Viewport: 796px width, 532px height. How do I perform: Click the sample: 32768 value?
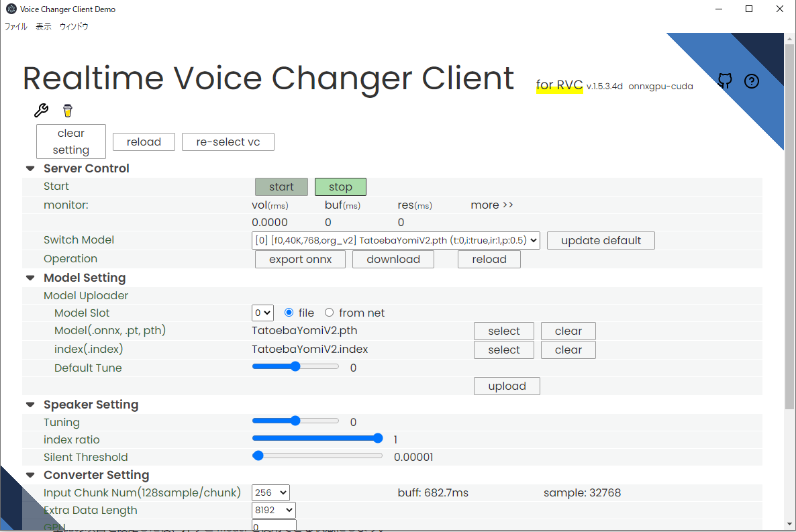coord(583,493)
